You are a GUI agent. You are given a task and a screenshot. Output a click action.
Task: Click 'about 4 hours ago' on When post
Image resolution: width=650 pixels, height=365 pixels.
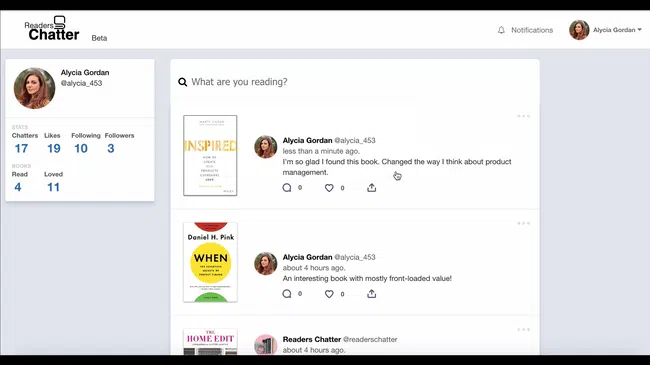click(x=314, y=268)
